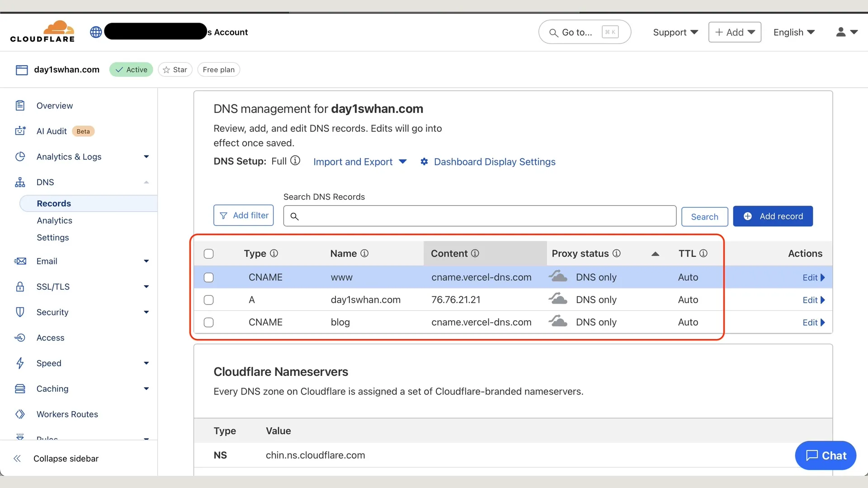Click the Speed lightning bolt icon
Viewport: 868px width, 488px height.
pyautogui.click(x=20, y=363)
